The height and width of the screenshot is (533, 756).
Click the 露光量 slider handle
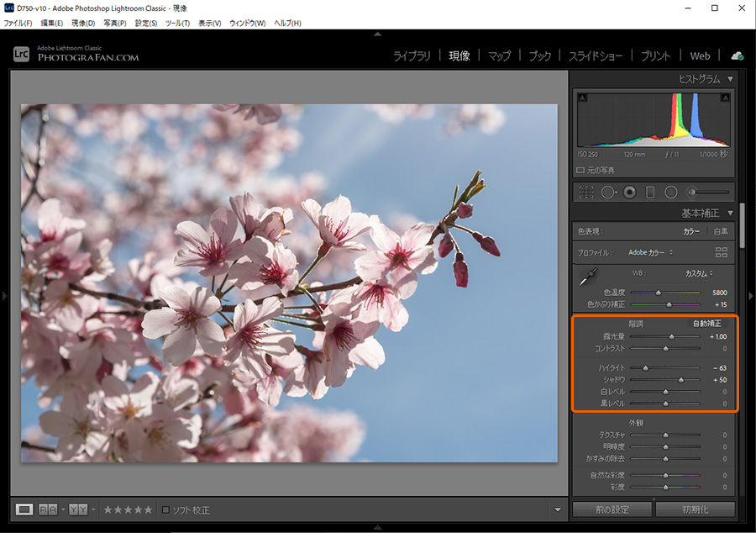click(x=672, y=336)
